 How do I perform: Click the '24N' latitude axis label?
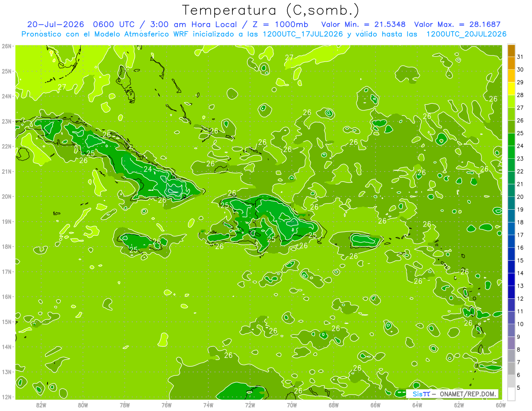tap(7, 96)
